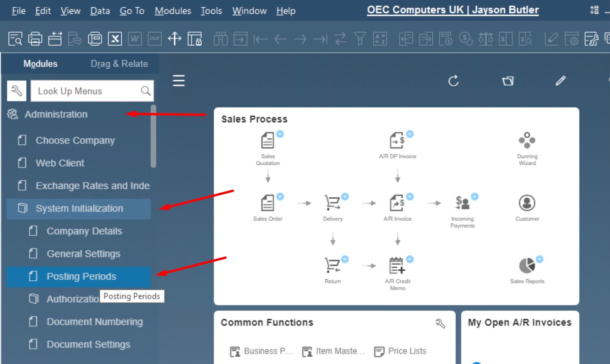
Task: Switch to the Drag & Relate tab
Action: coord(120,64)
